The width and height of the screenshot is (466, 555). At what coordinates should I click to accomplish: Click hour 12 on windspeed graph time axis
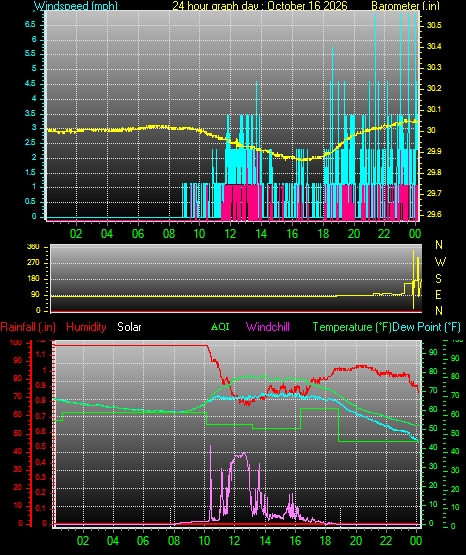pos(230,234)
